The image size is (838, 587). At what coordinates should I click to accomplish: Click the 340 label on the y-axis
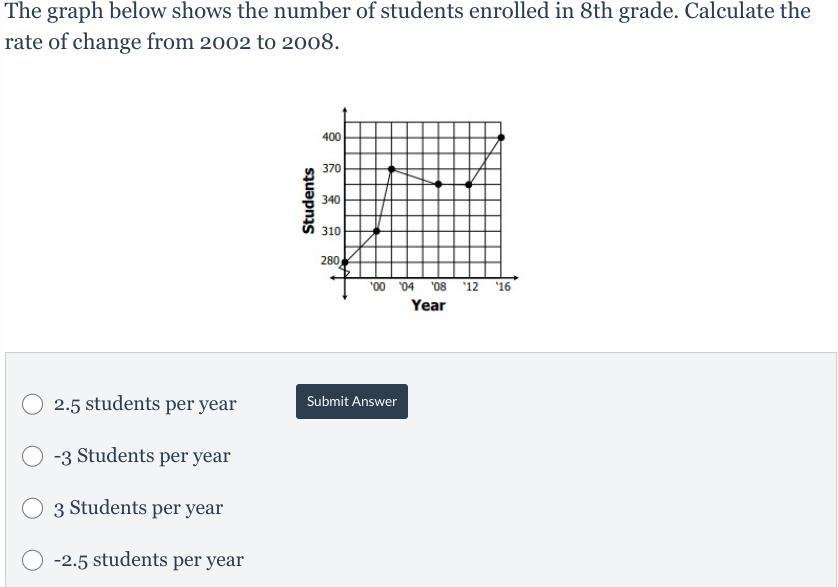pos(331,200)
